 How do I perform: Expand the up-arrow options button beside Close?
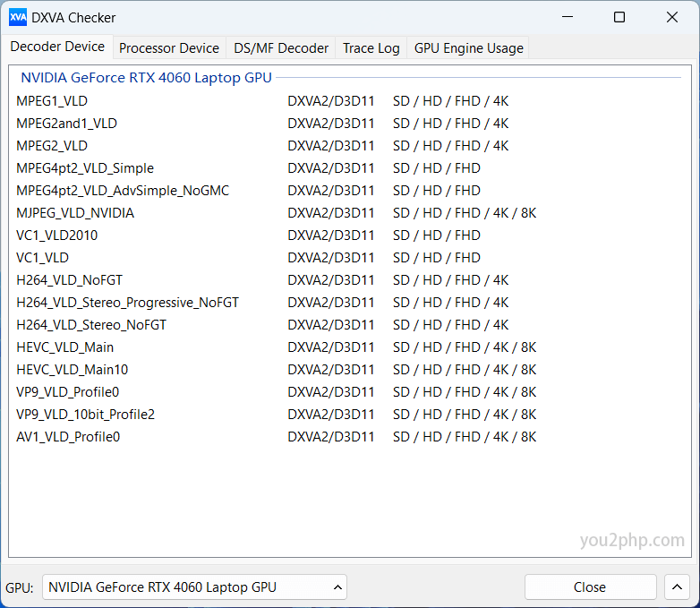[677, 587]
